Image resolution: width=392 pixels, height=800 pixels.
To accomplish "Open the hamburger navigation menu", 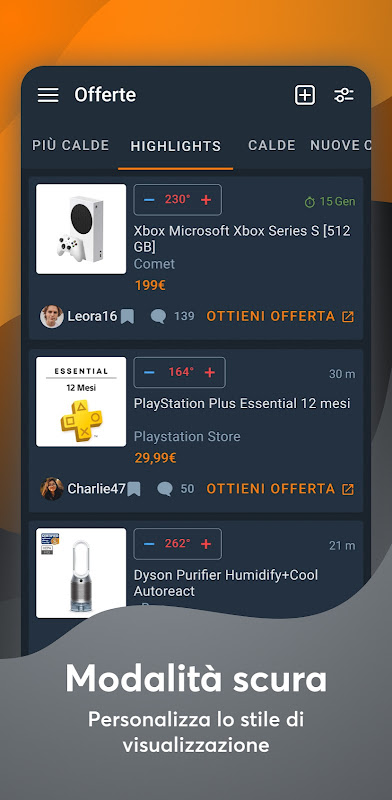I will point(48,95).
